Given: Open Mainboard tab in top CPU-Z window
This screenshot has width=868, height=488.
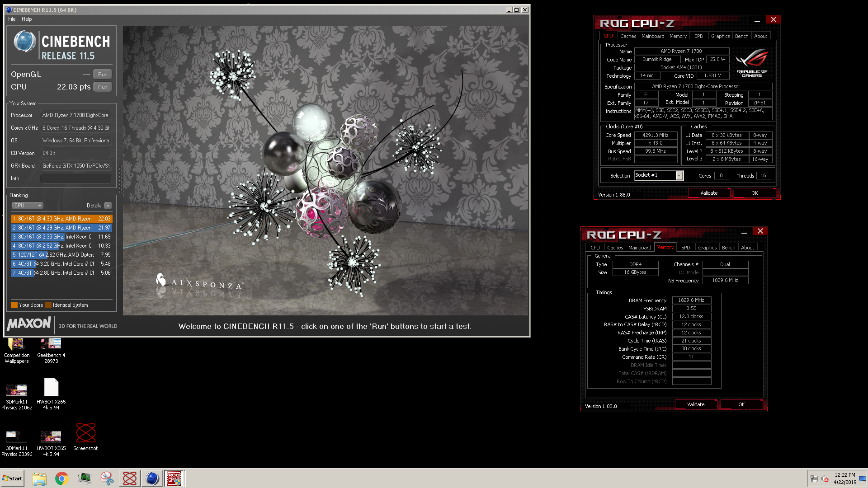Looking at the screenshot, I should pyautogui.click(x=653, y=36).
